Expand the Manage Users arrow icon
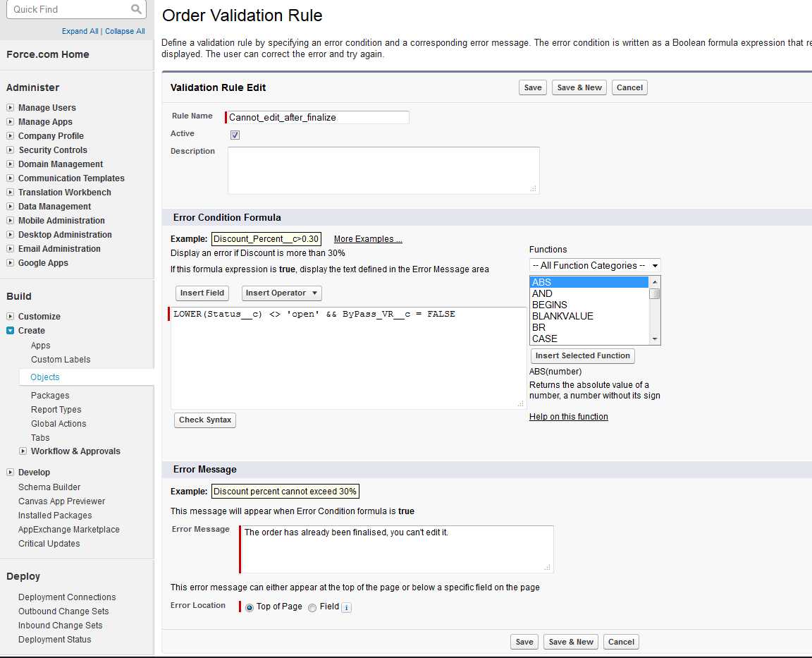 point(10,107)
